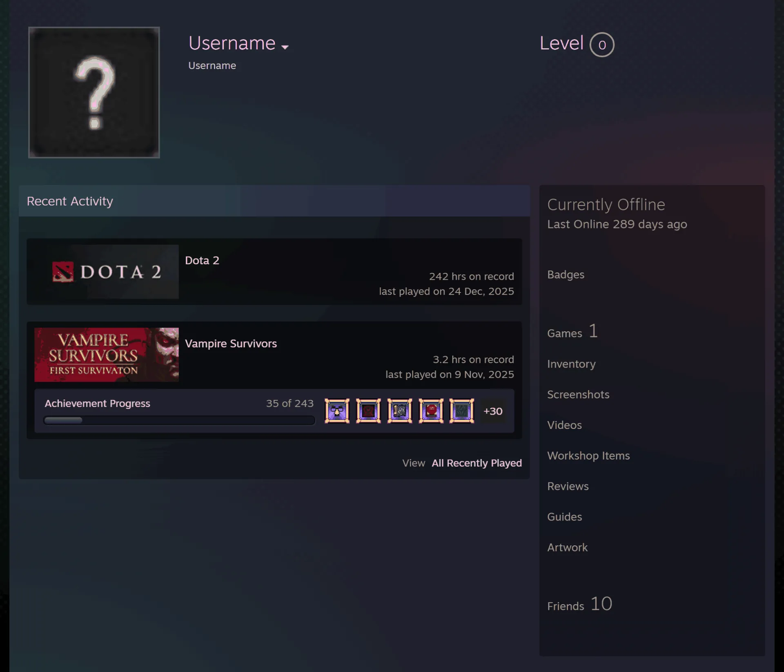Image resolution: width=784 pixels, height=672 pixels.
Task: Go to Videos
Action: [x=564, y=425]
